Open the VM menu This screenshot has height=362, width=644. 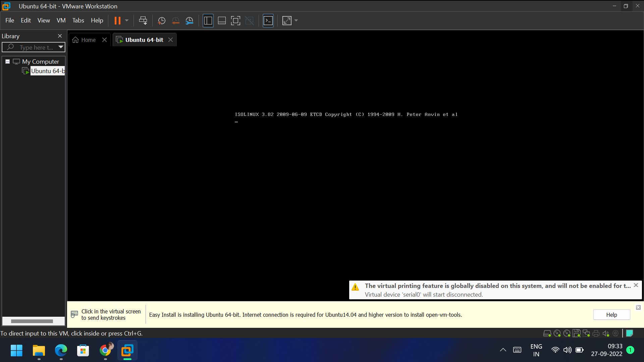coord(61,20)
